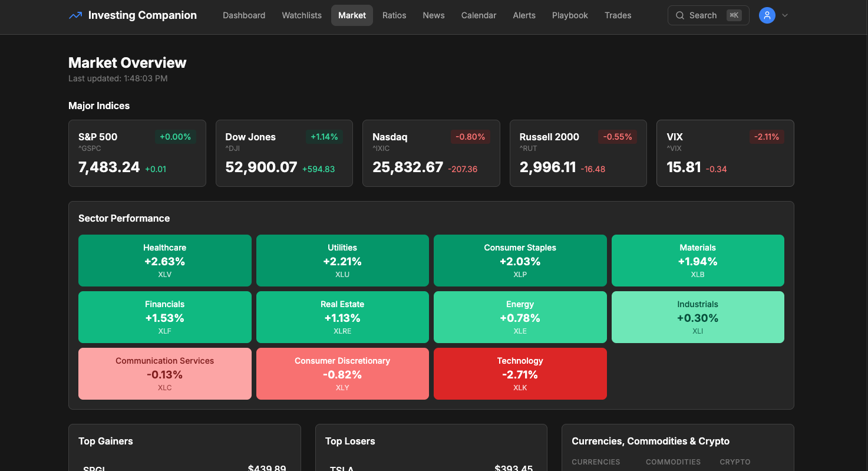Open the user avatar profile icon
Viewport: 868px width, 471px height.
click(767, 15)
